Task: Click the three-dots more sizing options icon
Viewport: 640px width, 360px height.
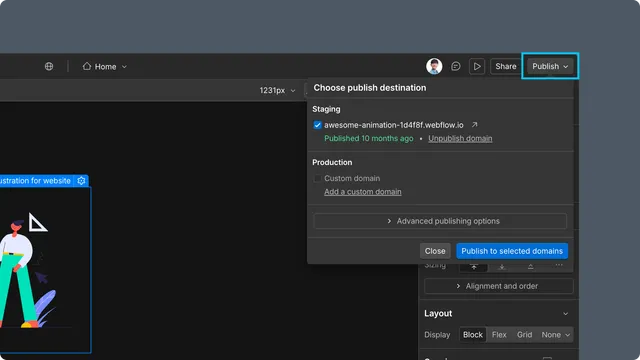Action: pos(559,265)
